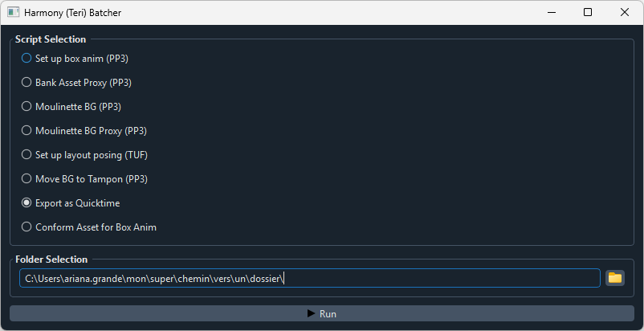Maximize the Harmony Batcher window
This screenshot has width=644, height=331.
click(588, 13)
